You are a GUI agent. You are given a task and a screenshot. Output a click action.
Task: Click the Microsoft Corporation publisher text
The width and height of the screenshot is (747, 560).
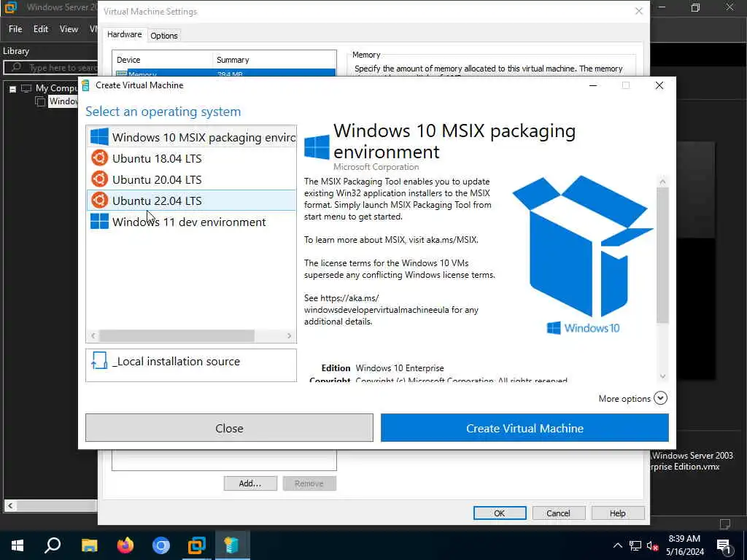click(376, 167)
